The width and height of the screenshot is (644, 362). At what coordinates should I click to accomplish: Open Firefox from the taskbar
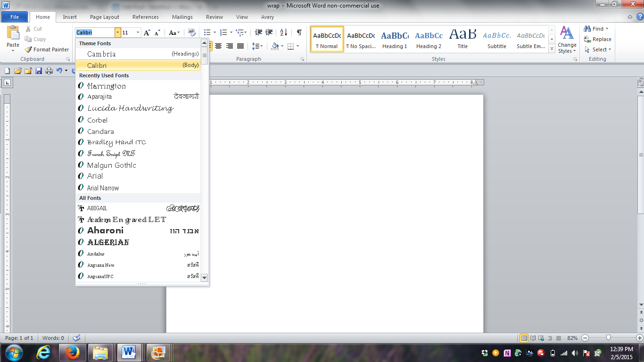[72, 352]
